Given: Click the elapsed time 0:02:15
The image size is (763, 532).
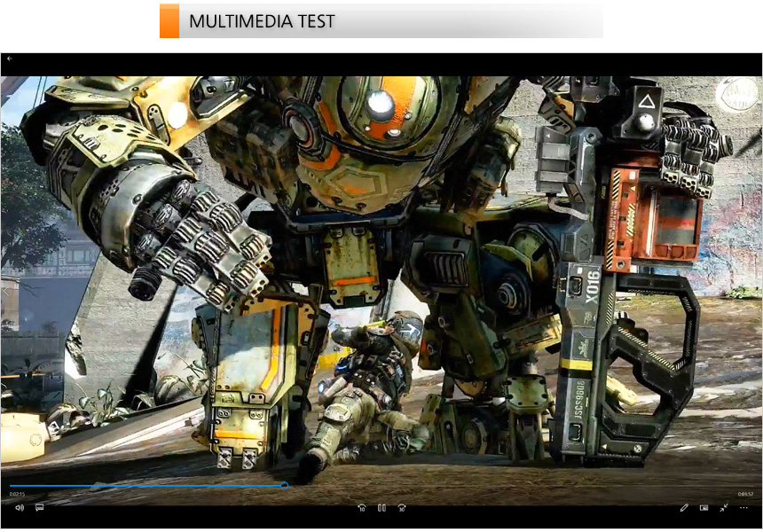Looking at the screenshot, I should click(x=17, y=494).
